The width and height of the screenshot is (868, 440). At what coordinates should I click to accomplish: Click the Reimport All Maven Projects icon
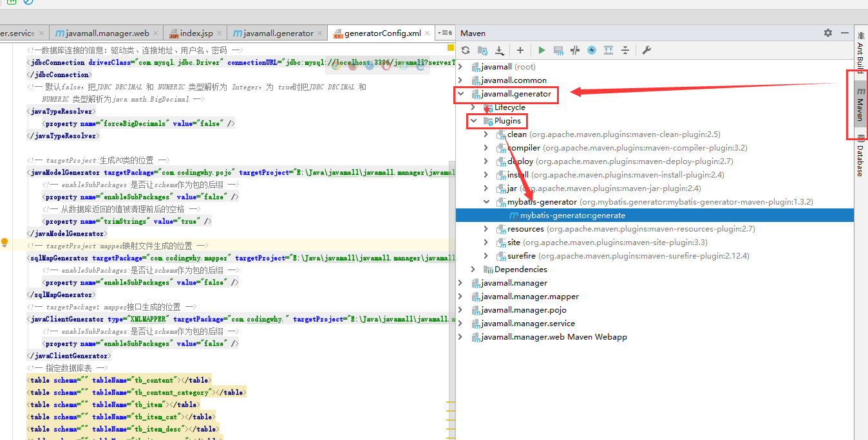[466, 50]
